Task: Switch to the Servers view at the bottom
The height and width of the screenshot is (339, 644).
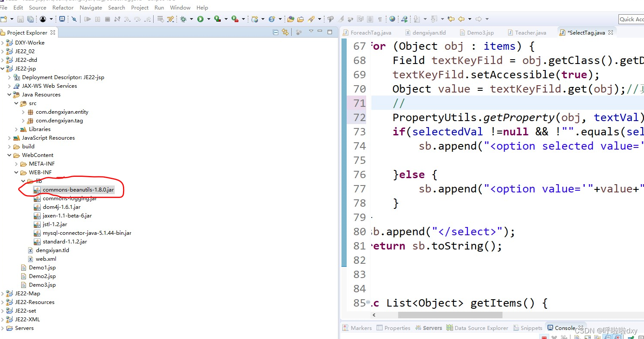Action: 432,328
